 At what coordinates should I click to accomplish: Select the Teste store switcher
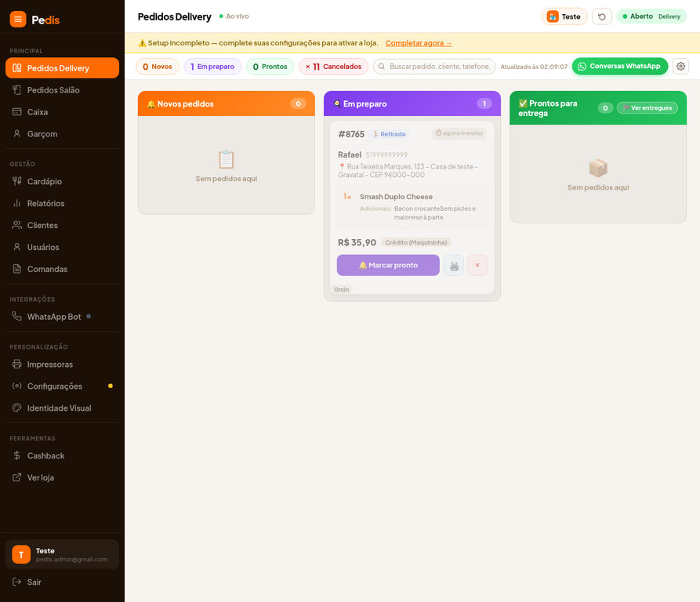(564, 16)
